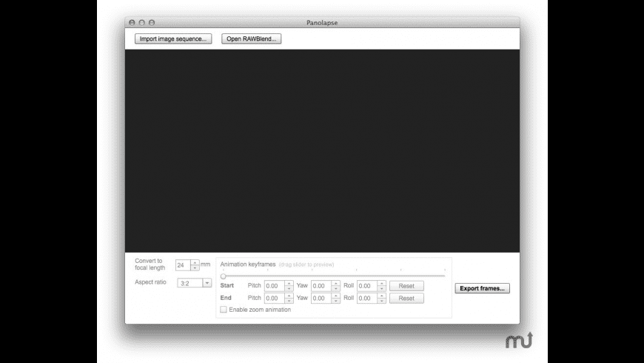Increment End Yaw stepper up arrow
Image resolution: width=644 pixels, height=363 pixels.
(x=335, y=296)
